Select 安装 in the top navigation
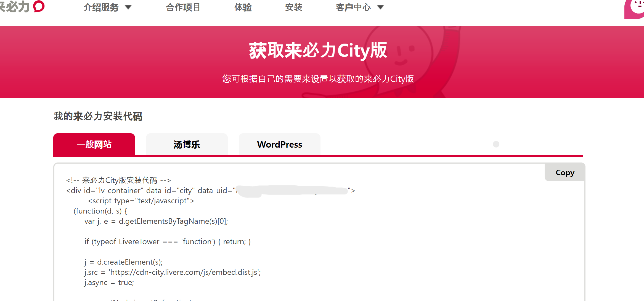 (x=293, y=7)
